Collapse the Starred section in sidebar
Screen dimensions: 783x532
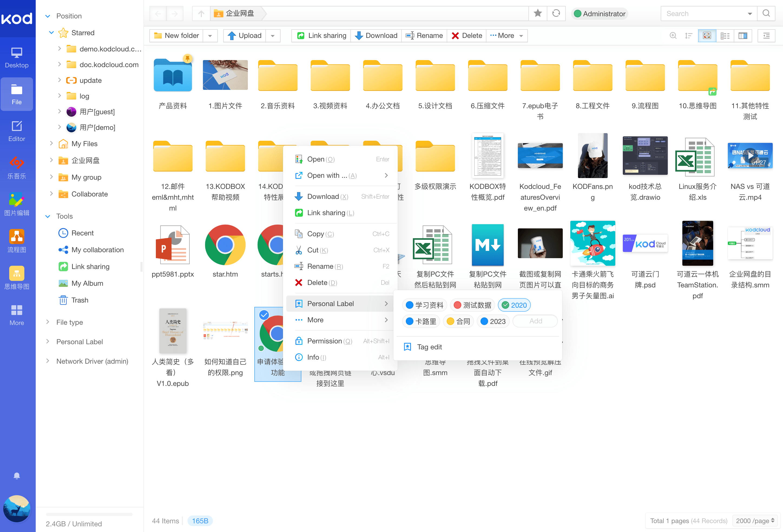pyautogui.click(x=51, y=33)
